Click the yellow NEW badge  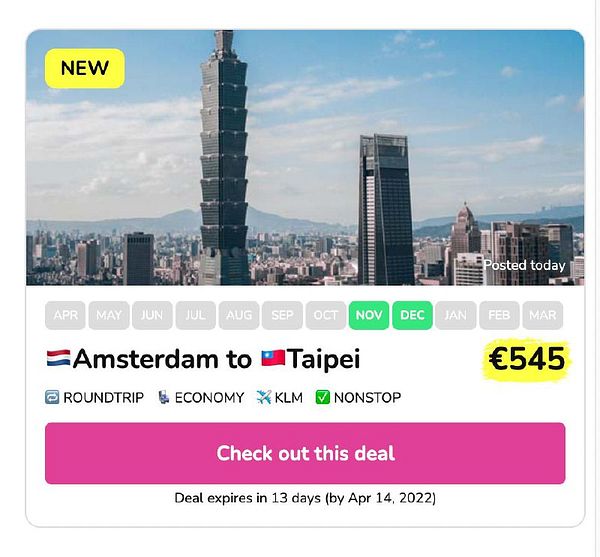(85, 68)
